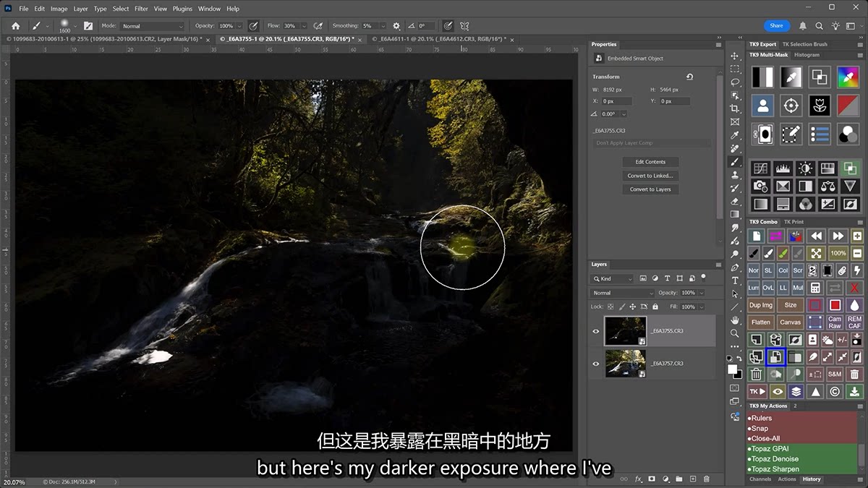Select the _E6A3757.CR3 layer thumbnail
Viewport: 868px width, 488px height.
626,364
